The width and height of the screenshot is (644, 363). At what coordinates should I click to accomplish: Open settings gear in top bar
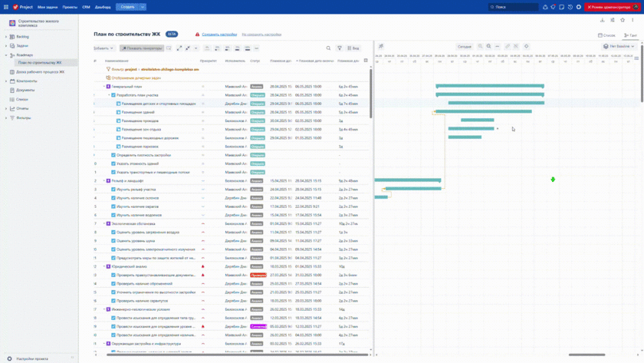click(579, 7)
